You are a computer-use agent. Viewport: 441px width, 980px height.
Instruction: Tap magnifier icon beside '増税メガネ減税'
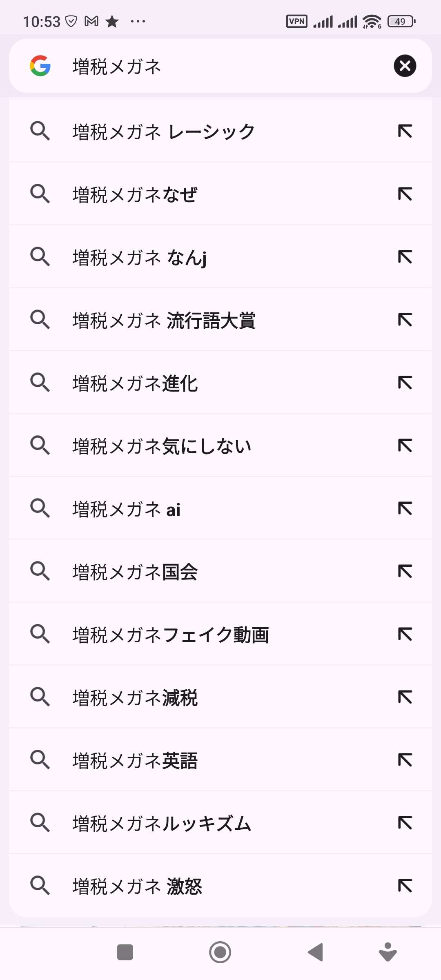point(40,697)
